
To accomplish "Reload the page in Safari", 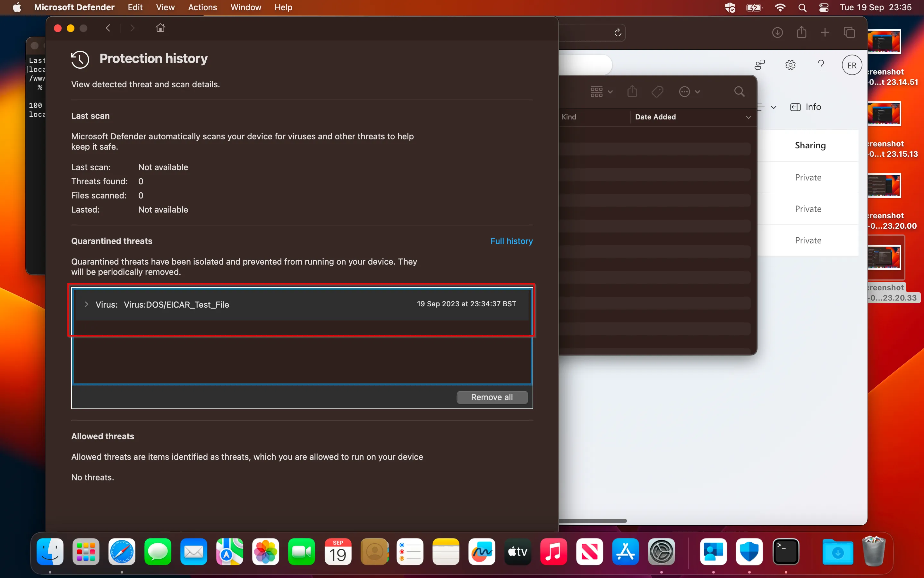I will coord(618,33).
